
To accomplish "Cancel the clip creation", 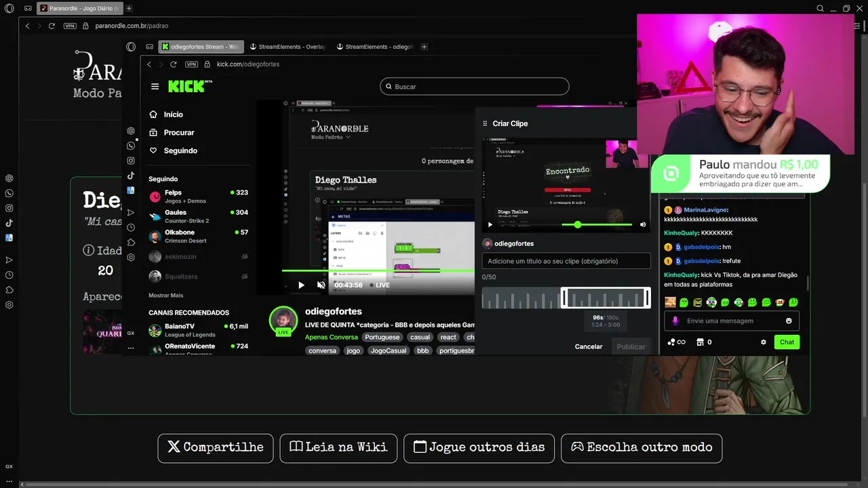I will tap(589, 346).
